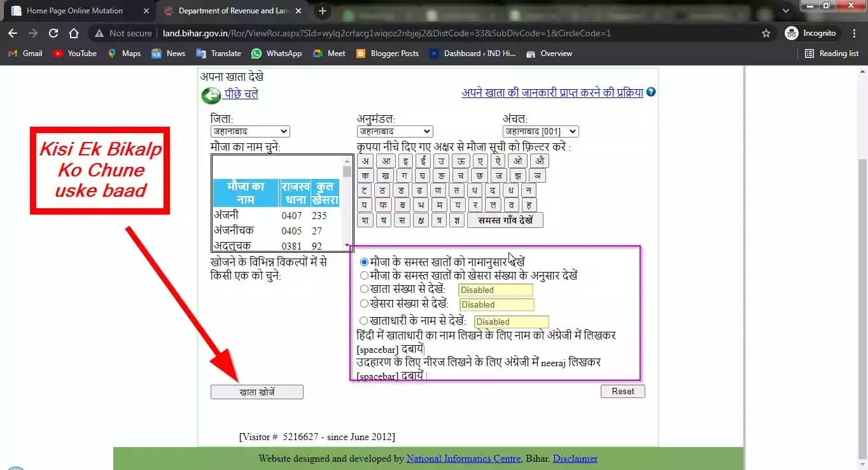Click the browser back arrow
The width and height of the screenshot is (868, 470).
point(13,33)
